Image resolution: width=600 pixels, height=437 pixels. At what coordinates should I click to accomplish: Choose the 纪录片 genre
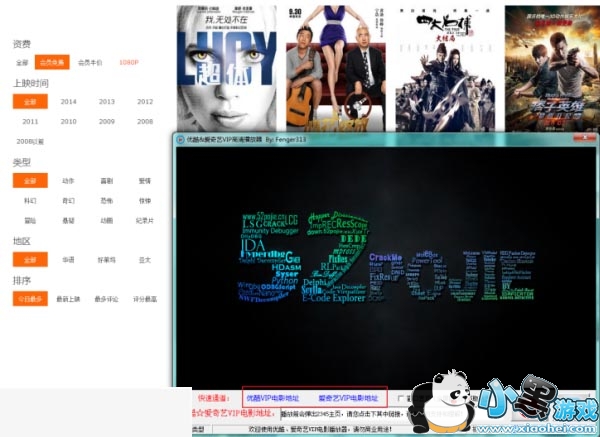[x=145, y=220]
